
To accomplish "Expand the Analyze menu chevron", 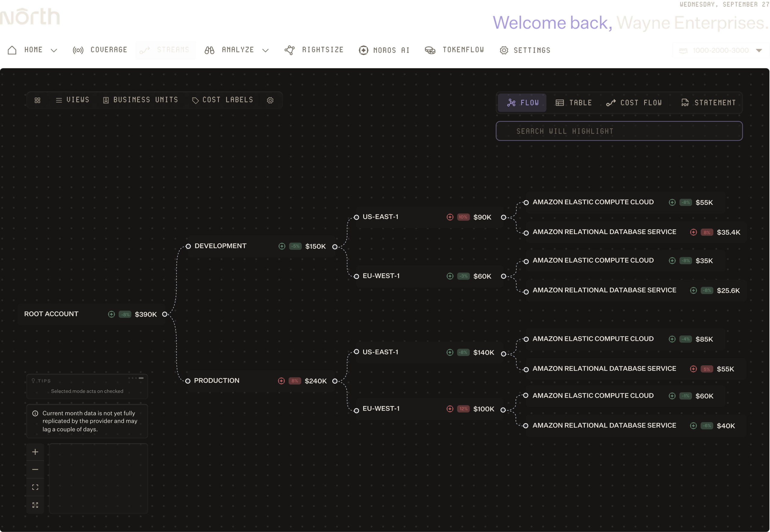I will point(265,50).
